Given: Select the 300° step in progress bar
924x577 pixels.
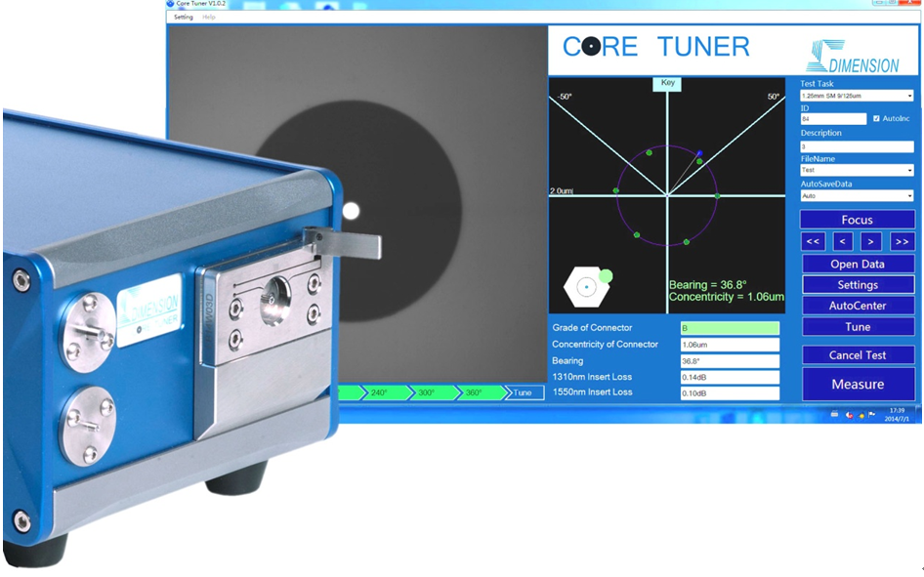Looking at the screenshot, I should [x=427, y=392].
